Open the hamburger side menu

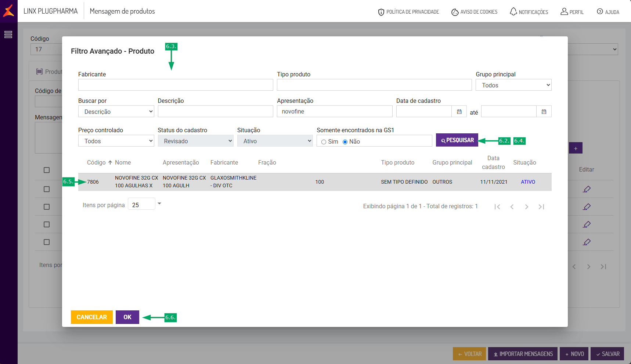pyautogui.click(x=8, y=35)
